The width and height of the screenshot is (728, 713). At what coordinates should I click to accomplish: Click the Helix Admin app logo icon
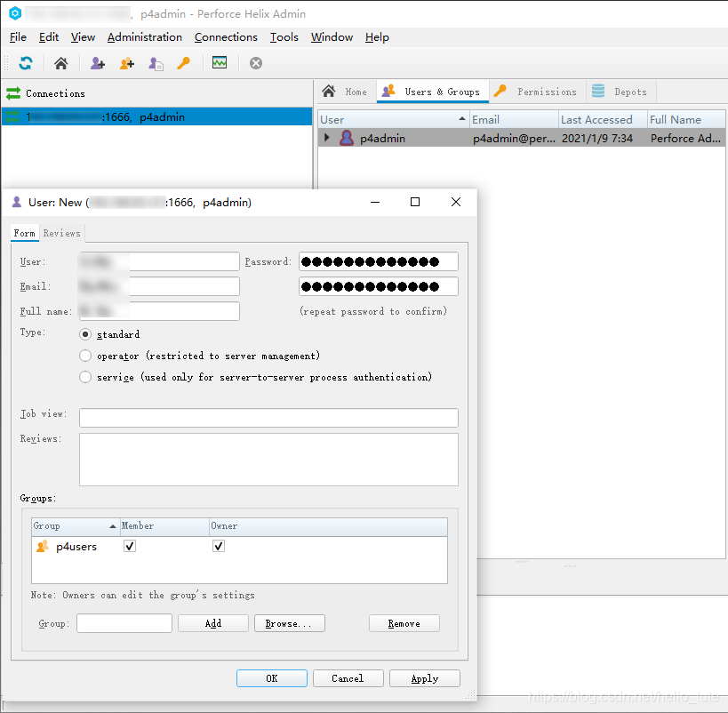pos(15,13)
